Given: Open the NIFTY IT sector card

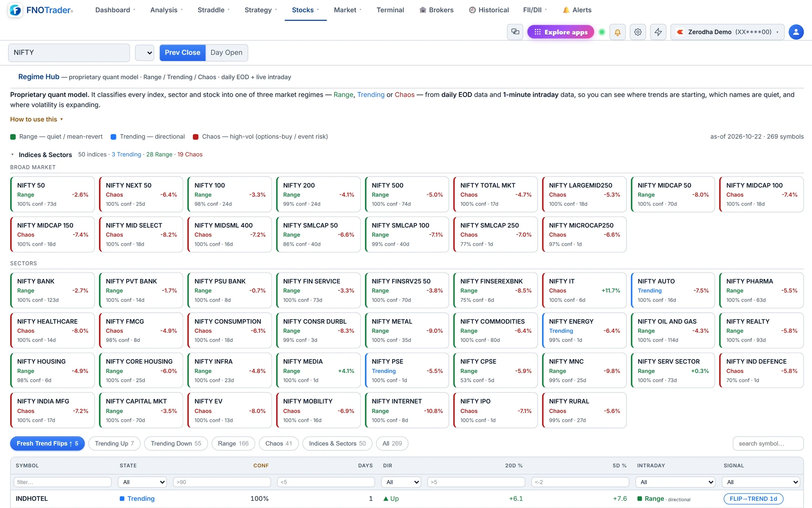Looking at the screenshot, I should [584, 290].
